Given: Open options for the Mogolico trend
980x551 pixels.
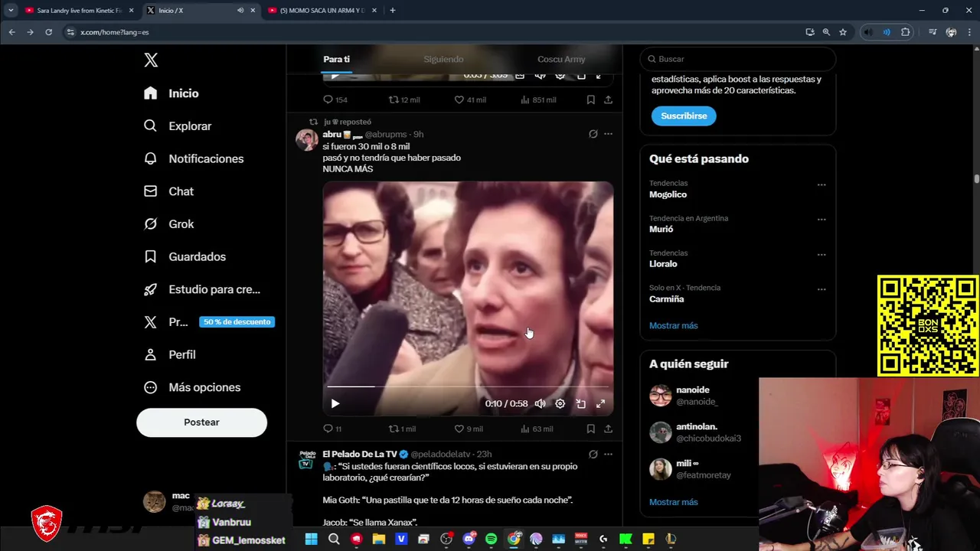Looking at the screenshot, I should pos(822,184).
